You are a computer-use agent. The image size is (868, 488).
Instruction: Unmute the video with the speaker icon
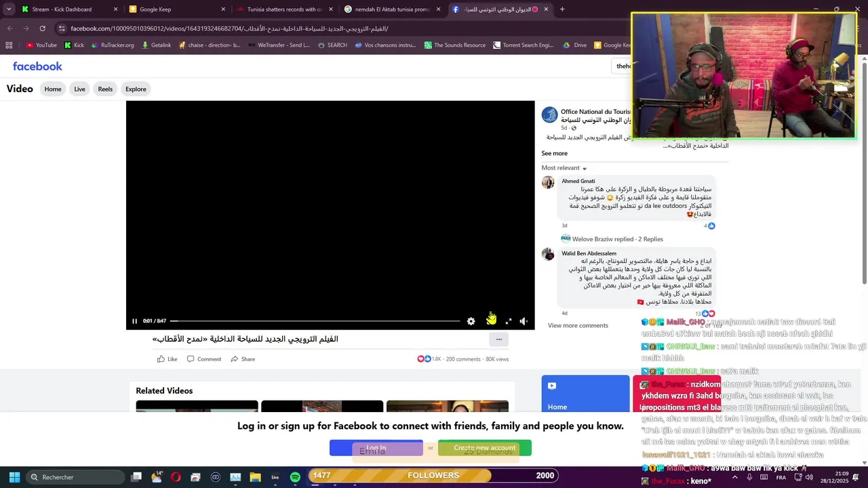coord(524,321)
